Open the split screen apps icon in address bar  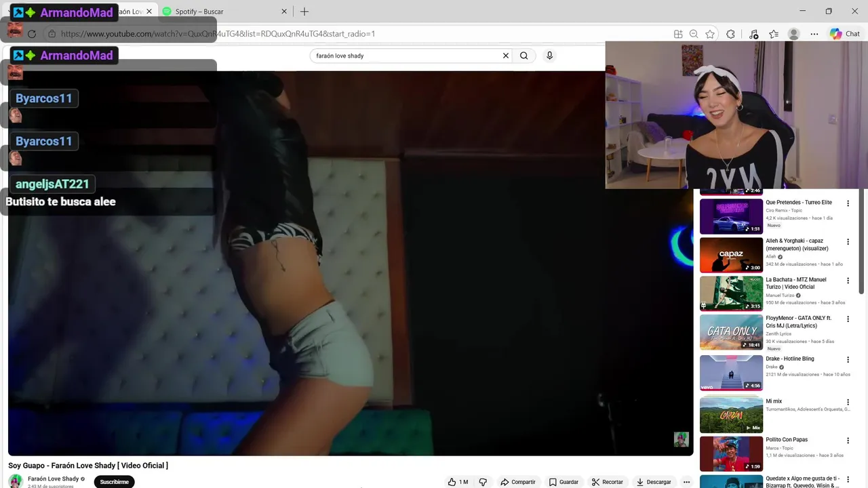[678, 34]
